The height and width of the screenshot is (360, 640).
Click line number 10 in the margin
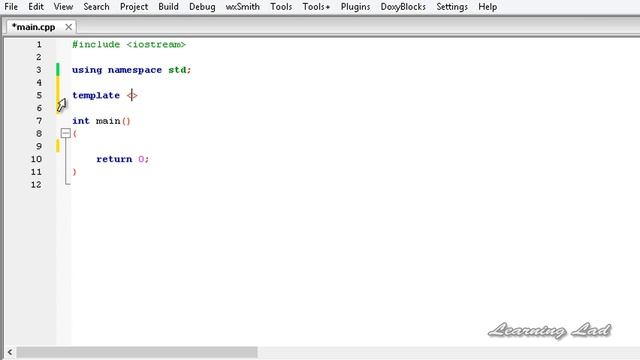36,159
